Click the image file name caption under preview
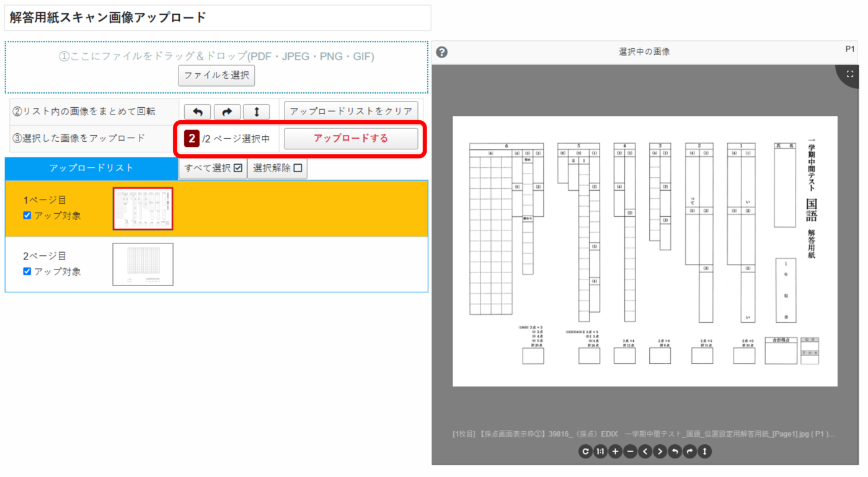This screenshot has width=868, height=477. pos(644,434)
